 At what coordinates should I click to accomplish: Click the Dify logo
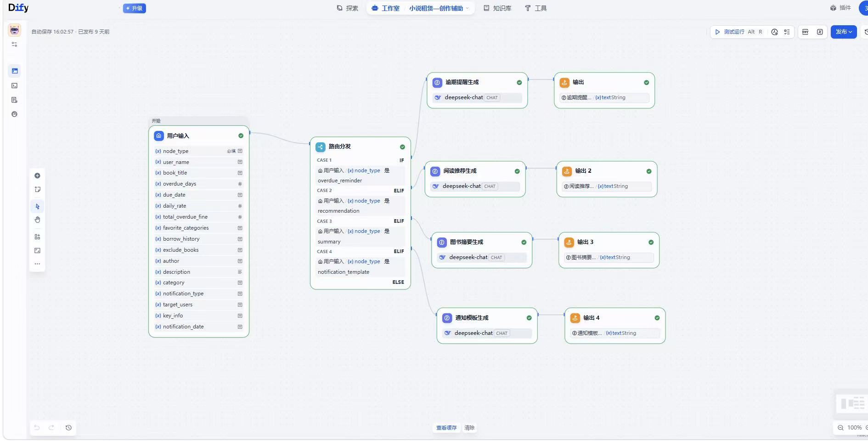tap(18, 8)
